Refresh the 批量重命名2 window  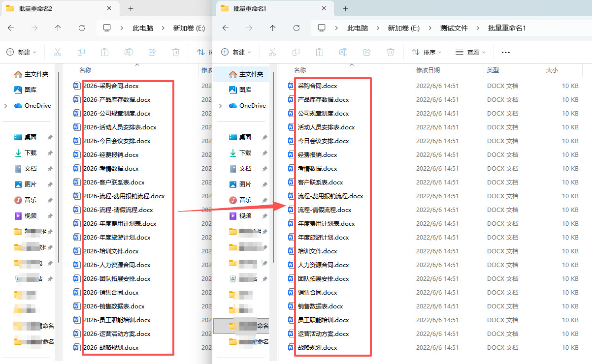82,28
